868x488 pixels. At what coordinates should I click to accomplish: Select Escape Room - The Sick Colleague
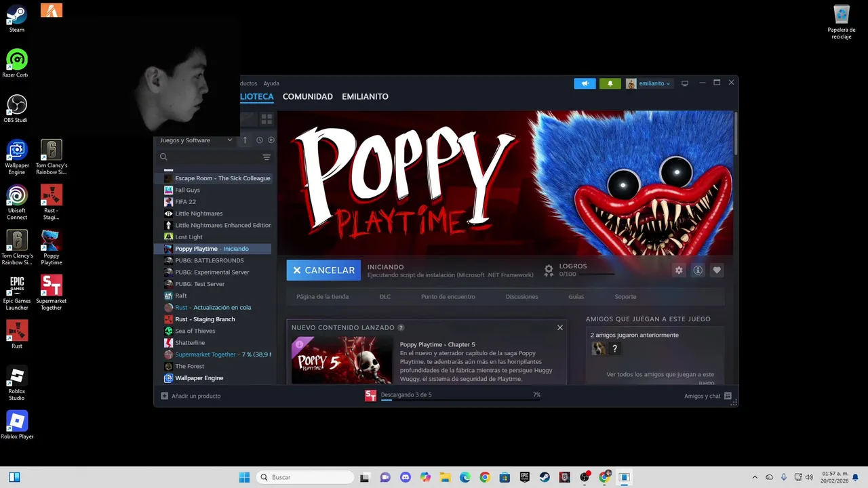click(x=217, y=178)
